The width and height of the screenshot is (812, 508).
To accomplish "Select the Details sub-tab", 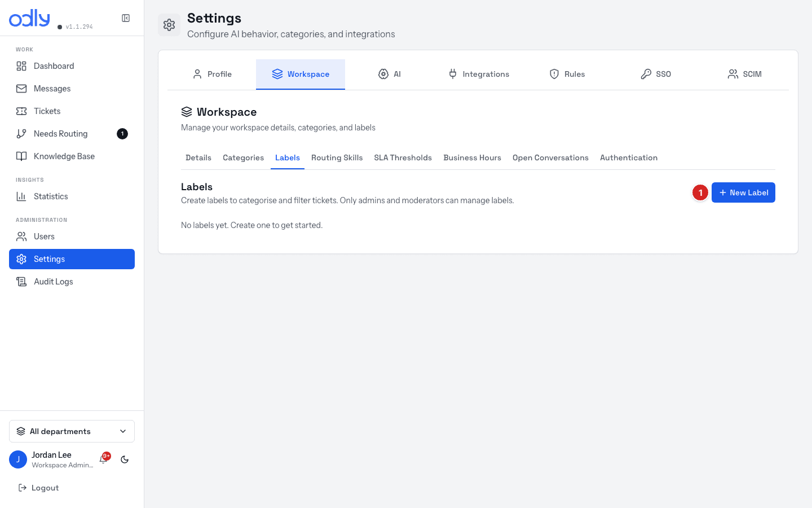I will [x=198, y=157].
